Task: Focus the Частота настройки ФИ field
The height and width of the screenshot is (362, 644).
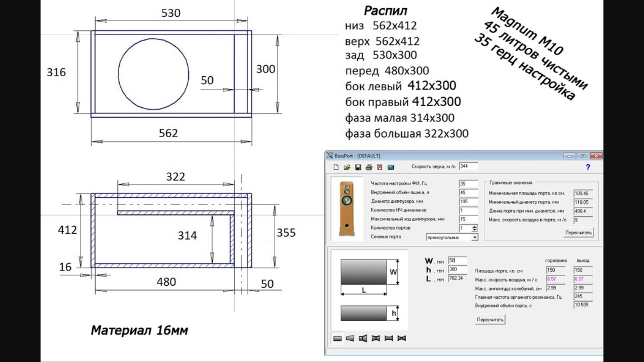Action: click(467, 184)
